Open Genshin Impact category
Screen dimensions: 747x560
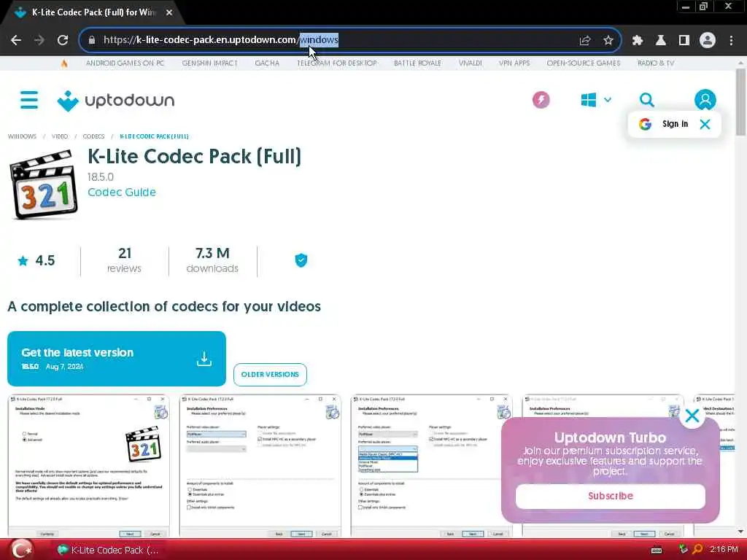[x=209, y=63]
